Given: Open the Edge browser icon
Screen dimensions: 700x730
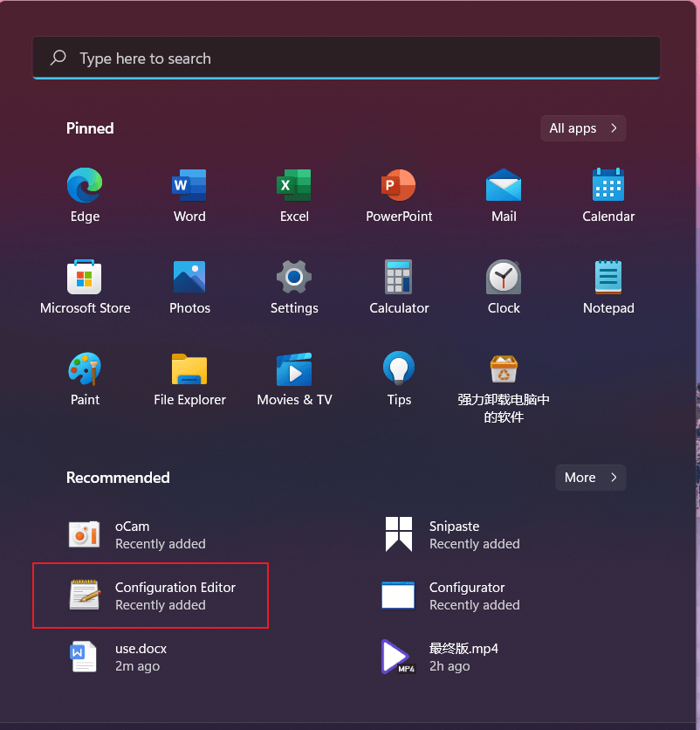Looking at the screenshot, I should tap(85, 185).
